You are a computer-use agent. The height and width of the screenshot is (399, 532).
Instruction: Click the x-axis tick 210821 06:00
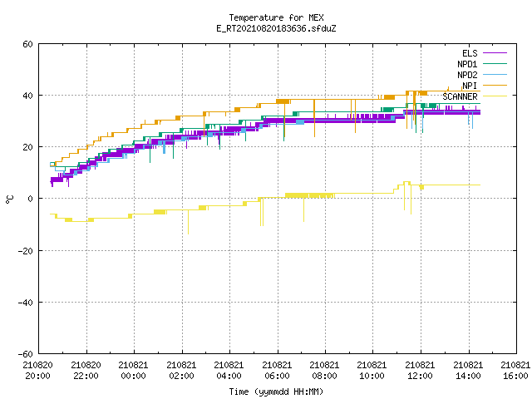[x=278, y=371]
